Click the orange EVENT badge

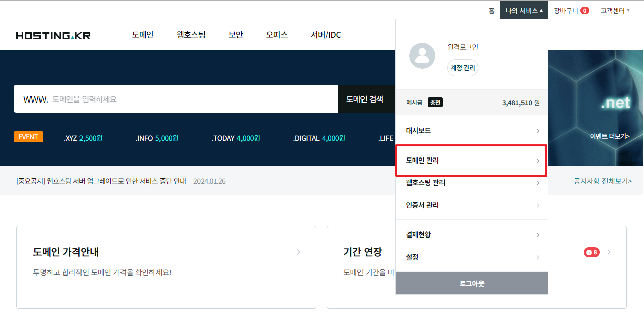tap(28, 137)
